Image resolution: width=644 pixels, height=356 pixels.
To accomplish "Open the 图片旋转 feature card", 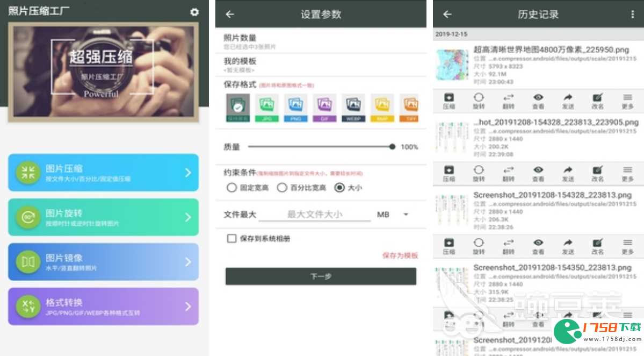I will [104, 217].
